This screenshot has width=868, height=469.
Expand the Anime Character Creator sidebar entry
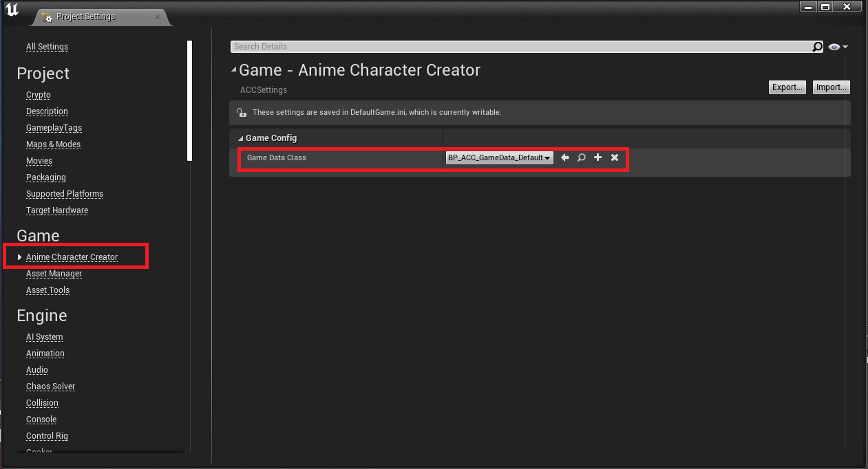click(x=19, y=255)
